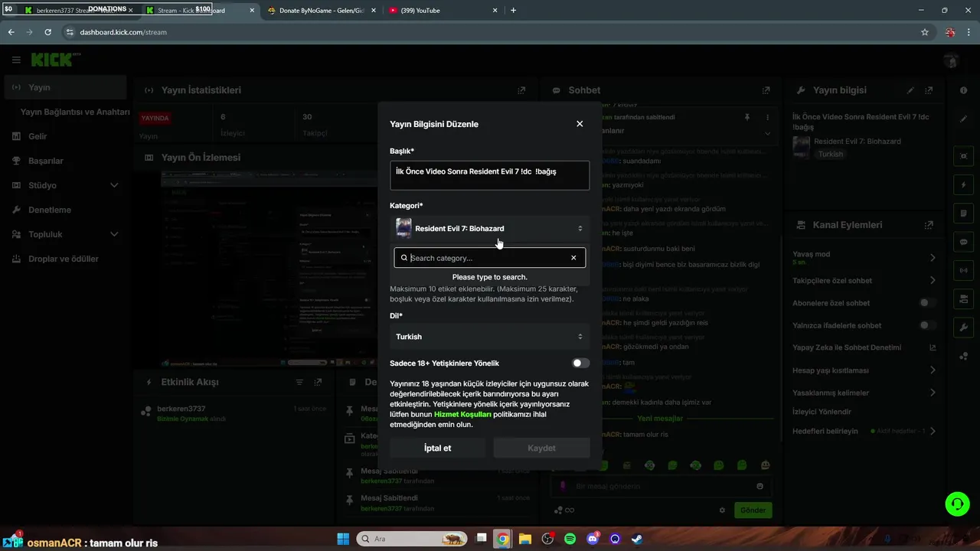Click the broadcast signal icon in right toolbar
This screenshot has width=980, height=551.
963,270
